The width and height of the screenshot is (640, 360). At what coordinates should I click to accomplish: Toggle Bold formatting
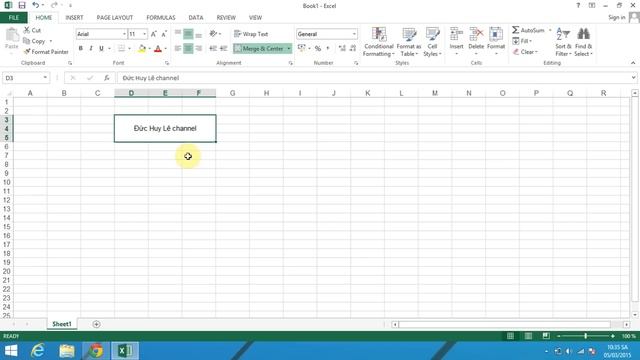(x=81, y=48)
